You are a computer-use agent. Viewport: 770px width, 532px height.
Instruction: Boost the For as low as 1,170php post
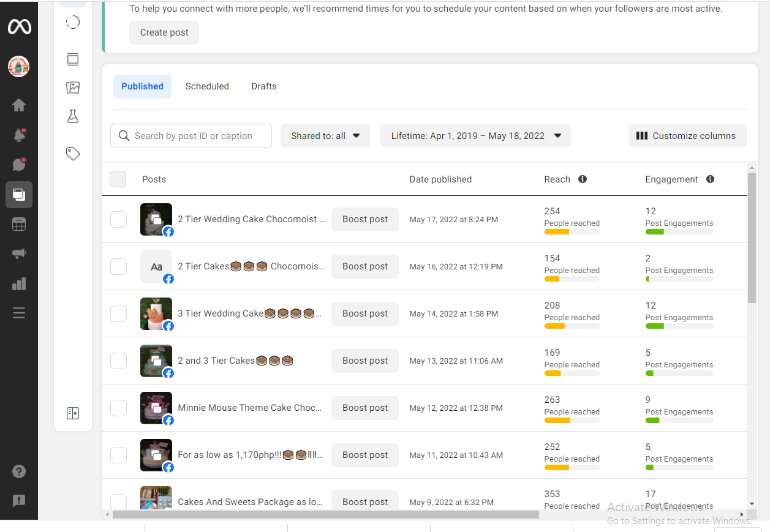[365, 455]
